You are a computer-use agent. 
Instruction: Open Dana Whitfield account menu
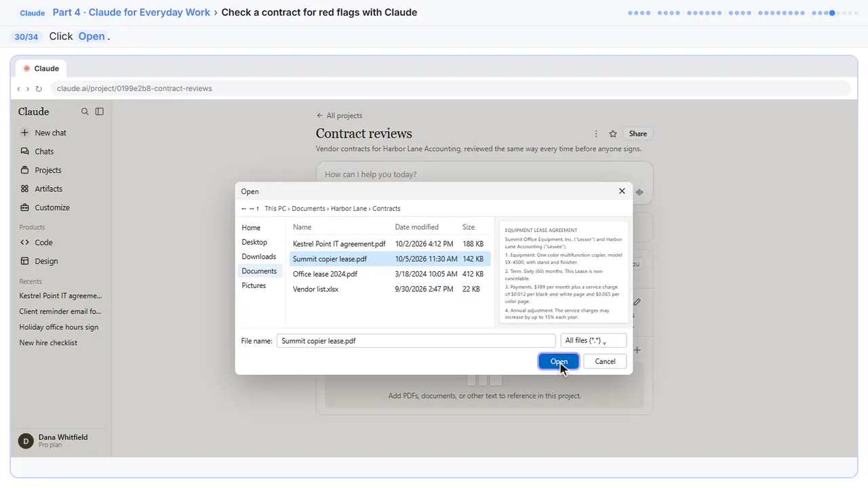(x=61, y=441)
